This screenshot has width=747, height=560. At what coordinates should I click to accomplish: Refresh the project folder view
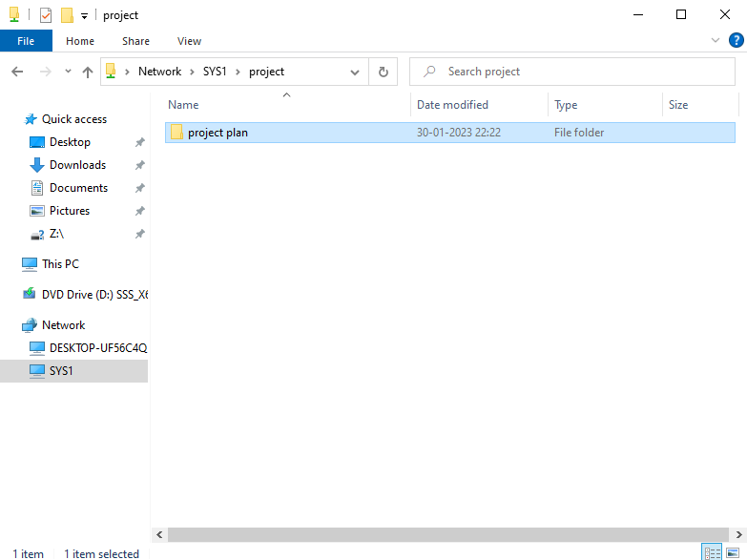click(x=383, y=72)
